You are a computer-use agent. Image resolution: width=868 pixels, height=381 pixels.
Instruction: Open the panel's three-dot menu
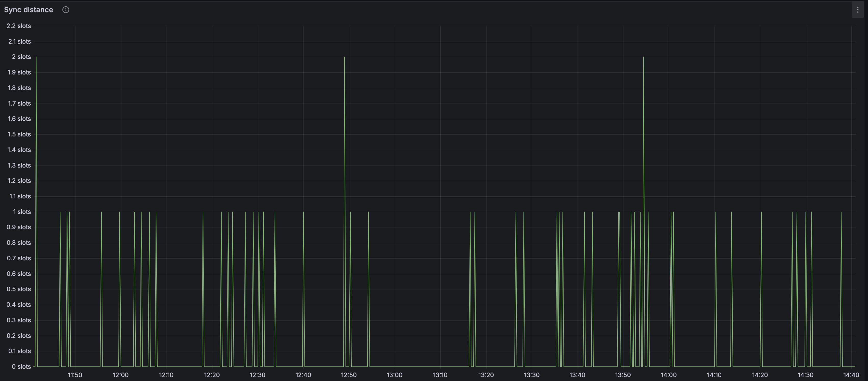coord(858,10)
